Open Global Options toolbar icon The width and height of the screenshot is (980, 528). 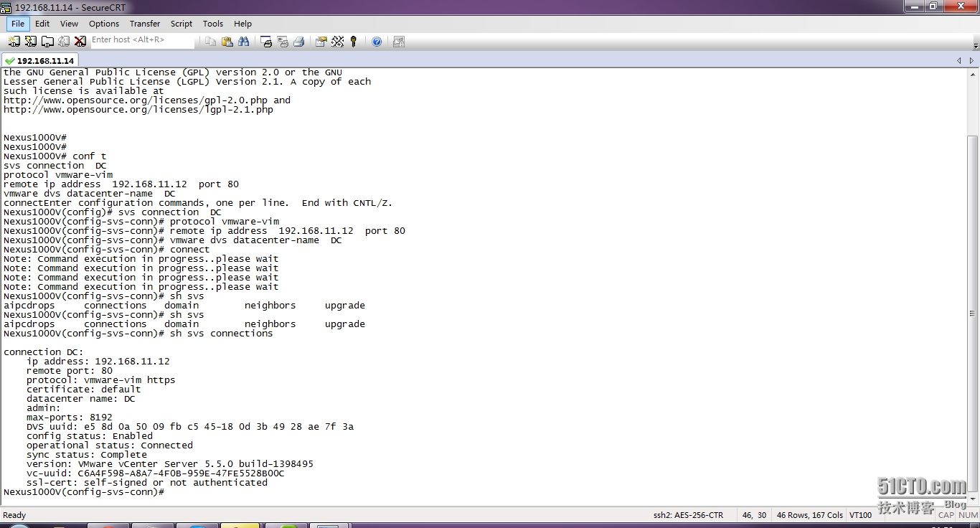(337, 42)
